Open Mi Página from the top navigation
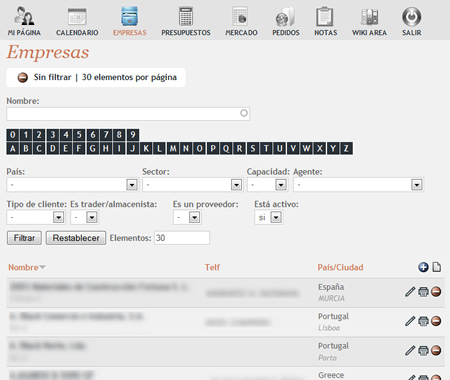The height and width of the screenshot is (380, 450). tap(24, 21)
